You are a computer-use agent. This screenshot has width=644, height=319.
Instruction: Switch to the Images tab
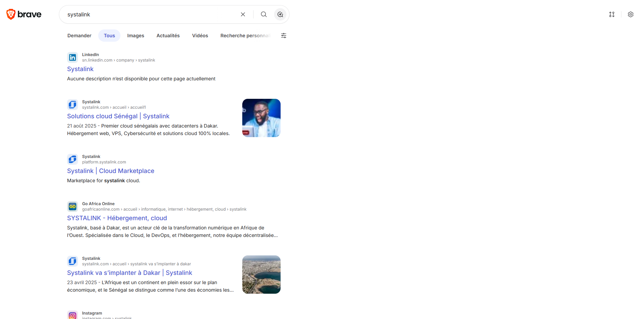(136, 36)
